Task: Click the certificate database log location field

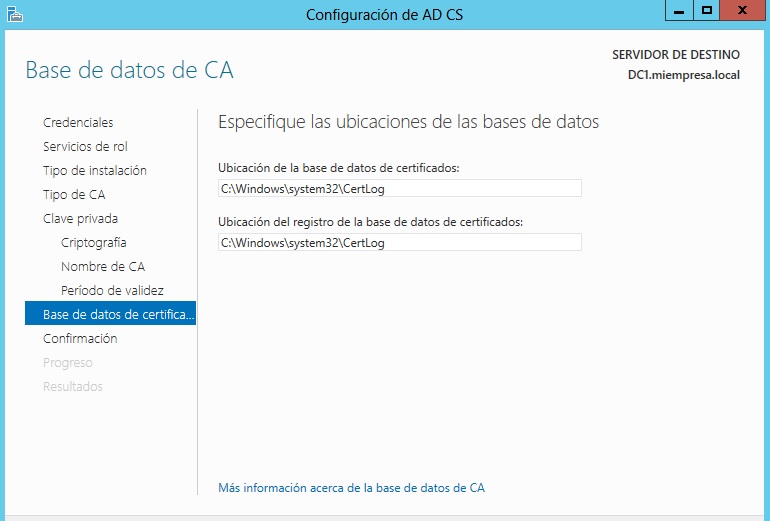Action: point(399,242)
